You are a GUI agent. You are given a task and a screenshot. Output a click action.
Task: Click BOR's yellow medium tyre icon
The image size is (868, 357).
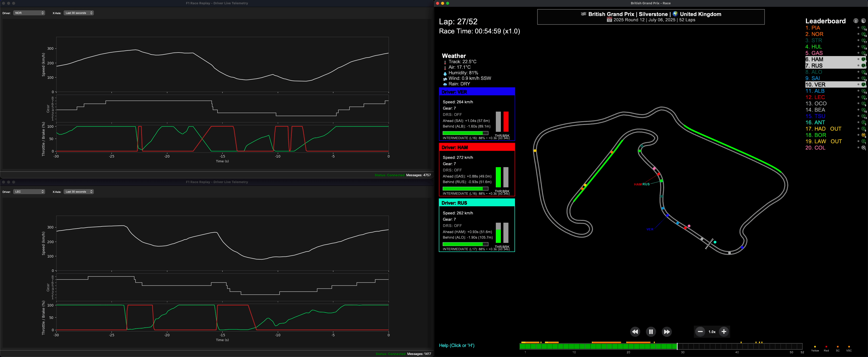point(863,135)
